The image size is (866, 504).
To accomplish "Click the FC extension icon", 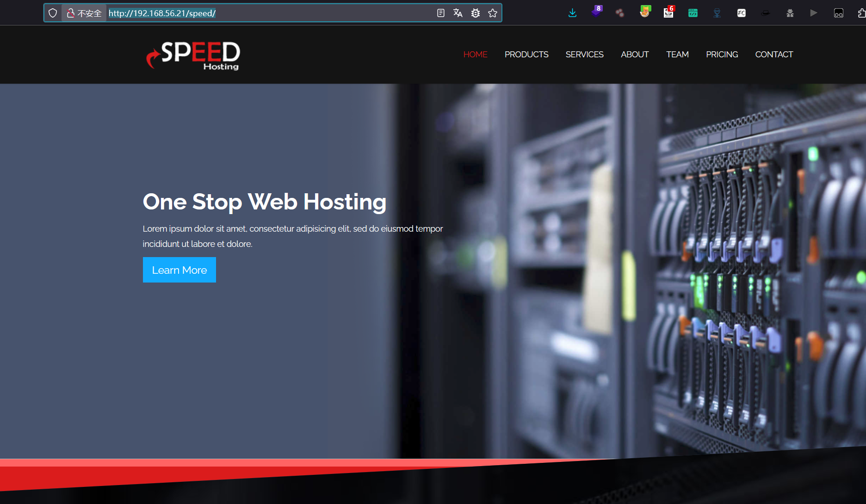I will click(x=741, y=13).
